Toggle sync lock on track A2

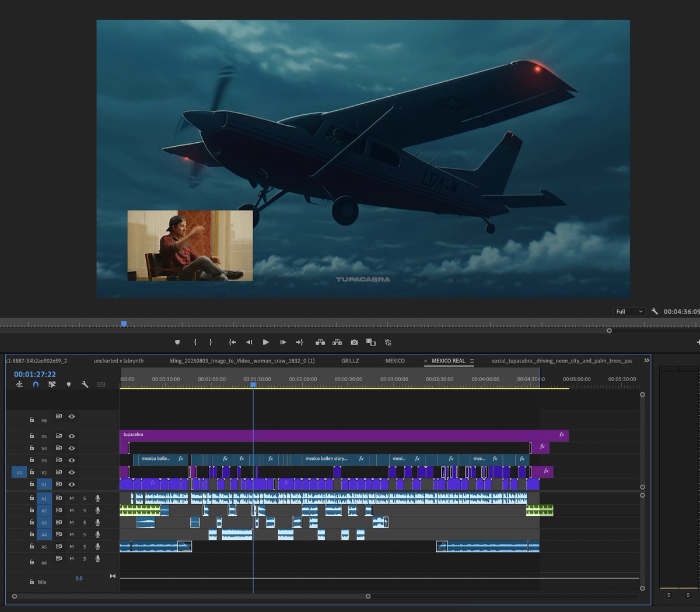(x=59, y=511)
